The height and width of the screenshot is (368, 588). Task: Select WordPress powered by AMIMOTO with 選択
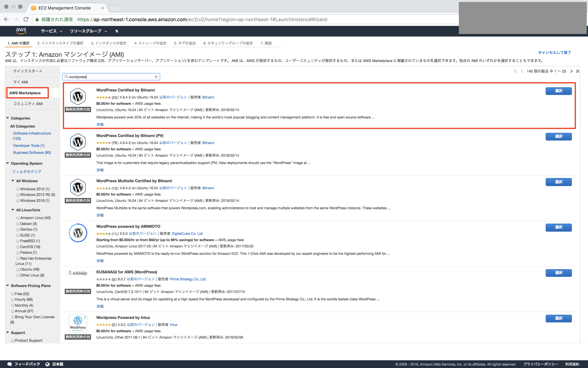pyautogui.click(x=558, y=227)
